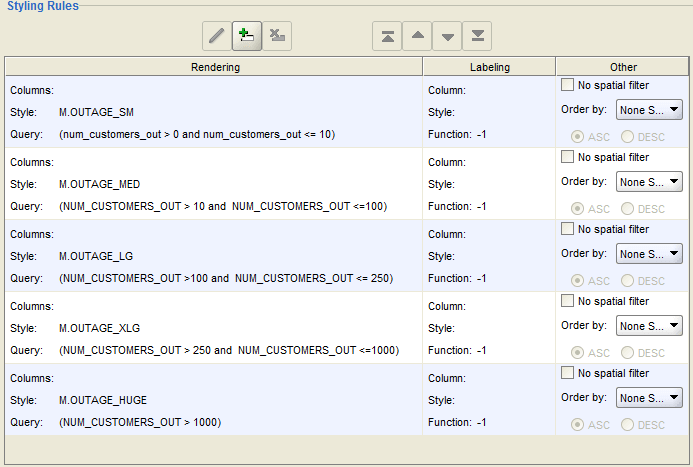Select DESC radio in M.OUTAGE_XLG row

click(627, 353)
